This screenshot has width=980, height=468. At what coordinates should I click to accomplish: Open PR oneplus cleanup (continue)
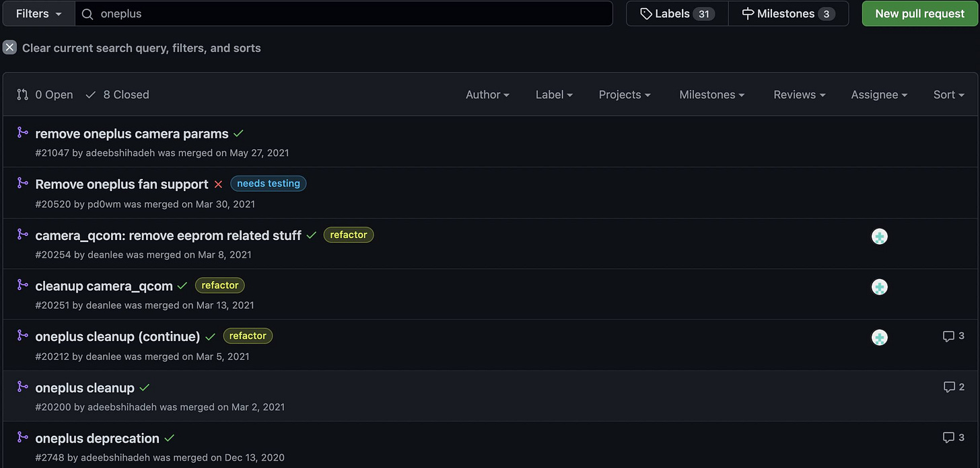[118, 336]
